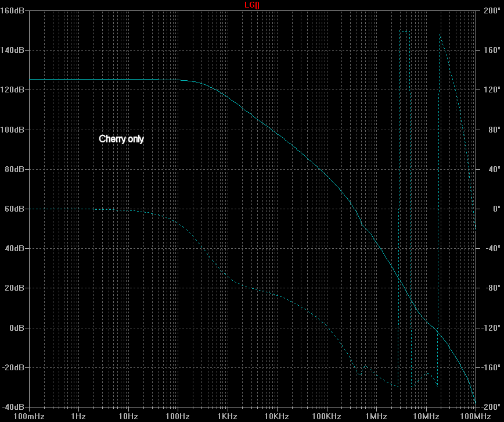Click the 100mHz frequency axis label
The height and width of the screenshot is (422, 504).
(29, 417)
